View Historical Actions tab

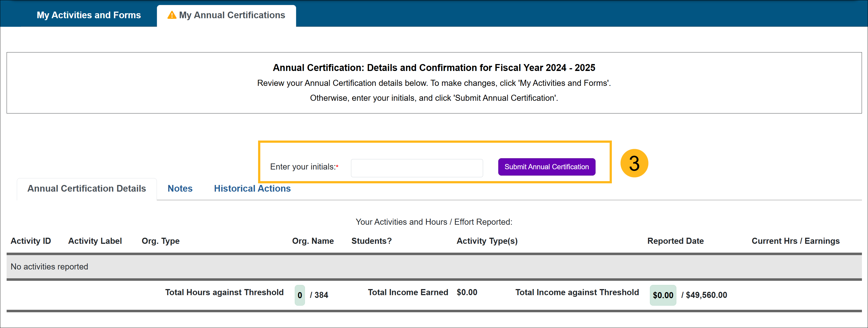click(252, 188)
